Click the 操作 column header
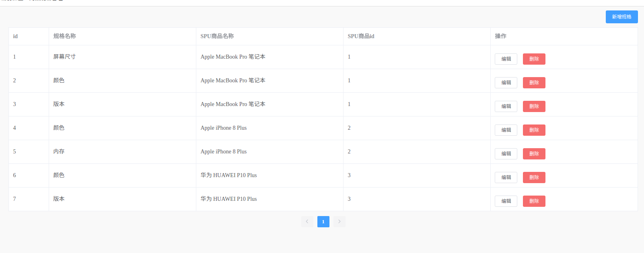Viewport: 644px width, 253px height. 564,37
